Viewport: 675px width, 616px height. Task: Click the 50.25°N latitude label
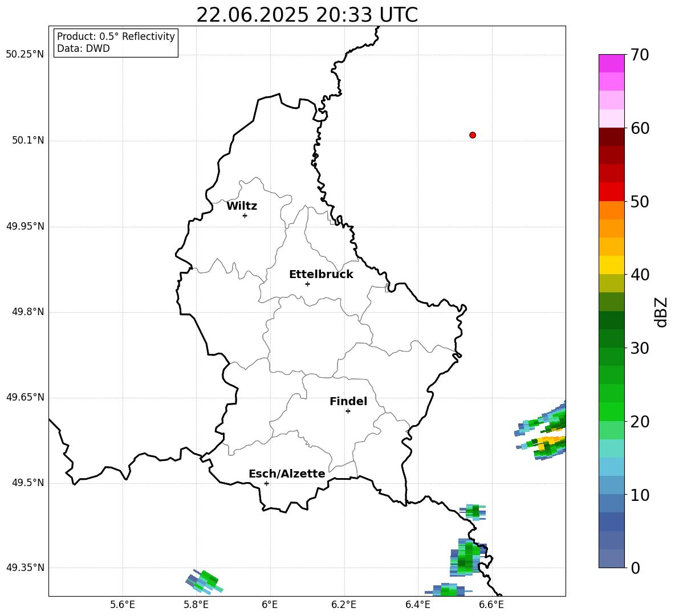pyautogui.click(x=25, y=55)
